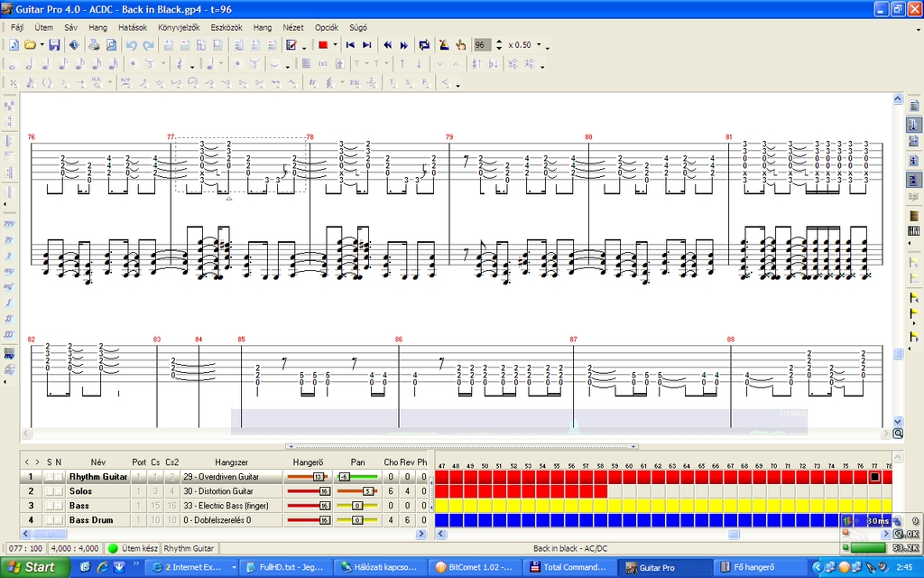Toggle Mute on the Bass Drum track
This screenshot has width=924, height=578.
[59, 520]
